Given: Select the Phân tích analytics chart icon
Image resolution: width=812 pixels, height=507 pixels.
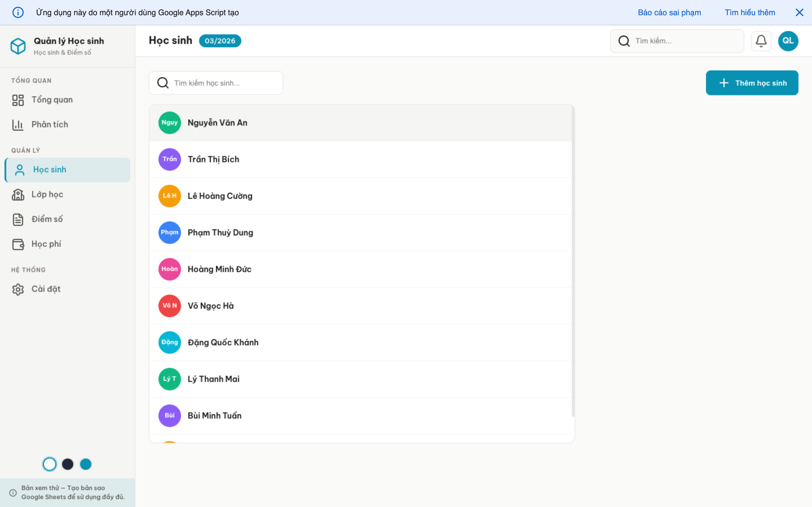Looking at the screenshot, I should coord(18,124).
